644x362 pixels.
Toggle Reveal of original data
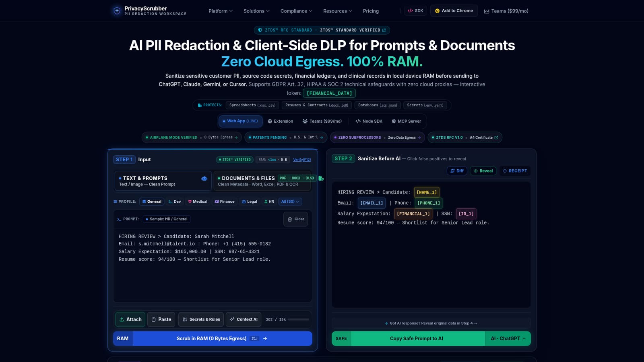(483, 171)
